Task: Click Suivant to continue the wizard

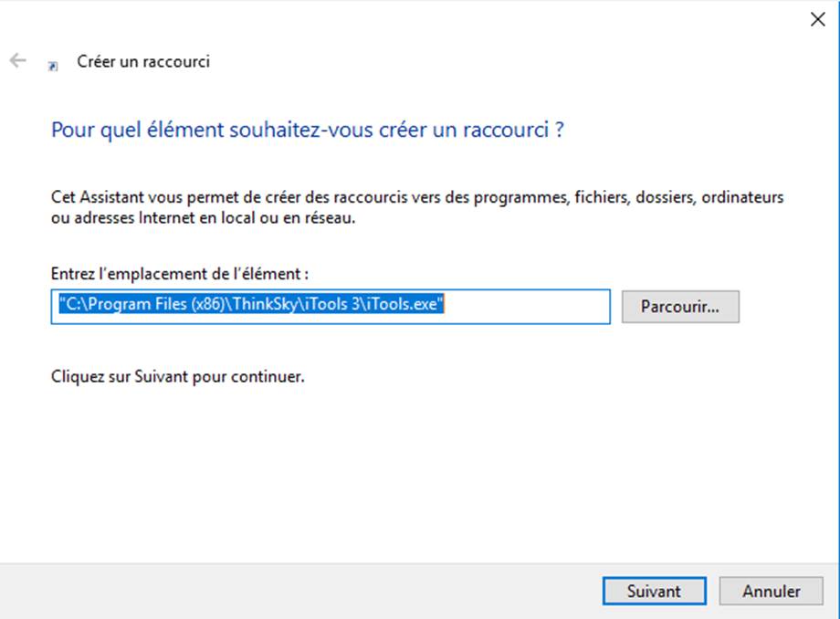Action: click(654, 592)
